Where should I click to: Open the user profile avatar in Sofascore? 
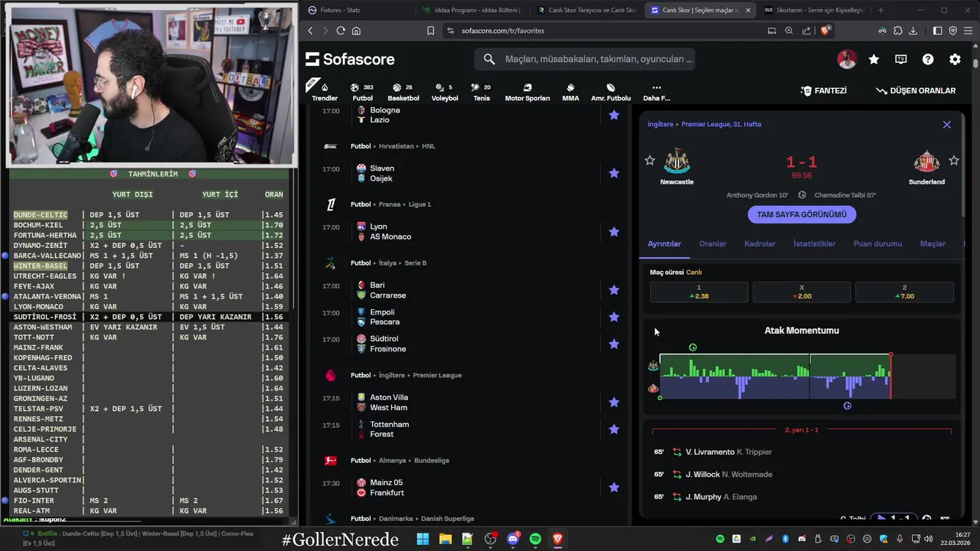(x=847, y=59)
